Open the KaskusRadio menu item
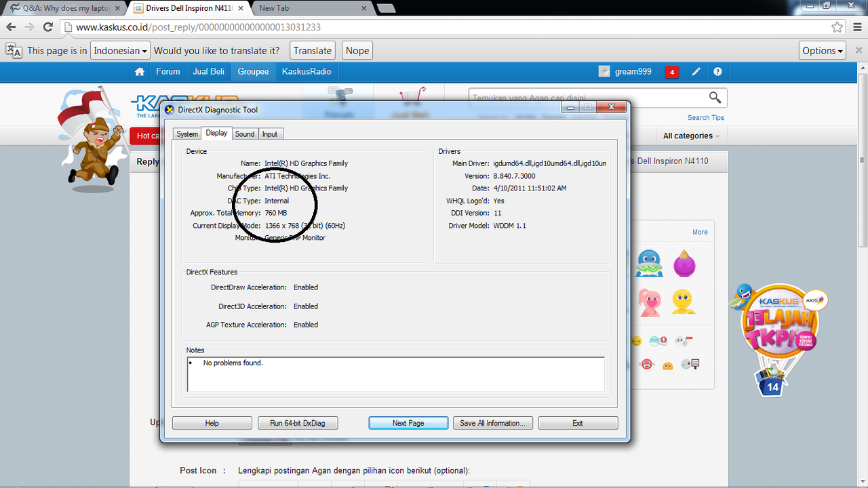 tap(307, 72)
